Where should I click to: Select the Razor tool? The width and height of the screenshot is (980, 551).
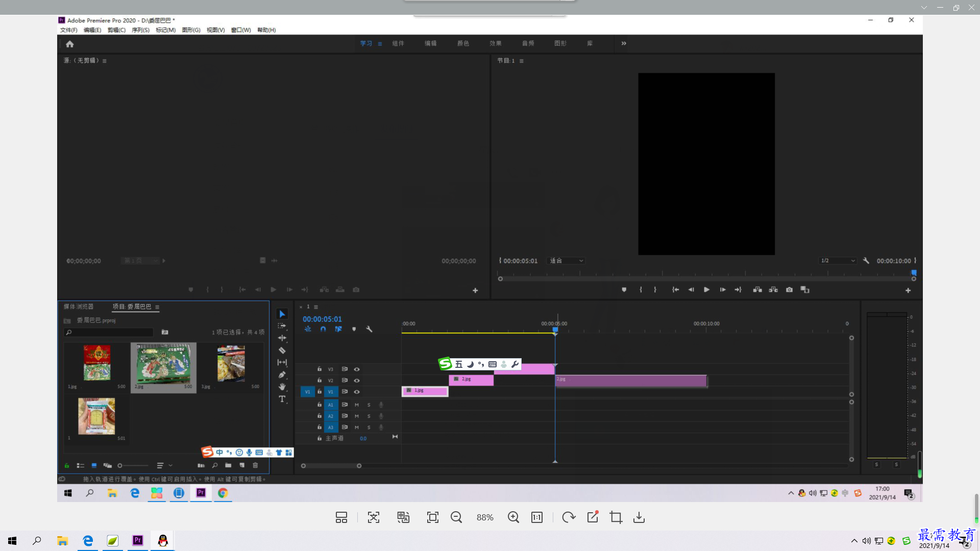[282, 350]
